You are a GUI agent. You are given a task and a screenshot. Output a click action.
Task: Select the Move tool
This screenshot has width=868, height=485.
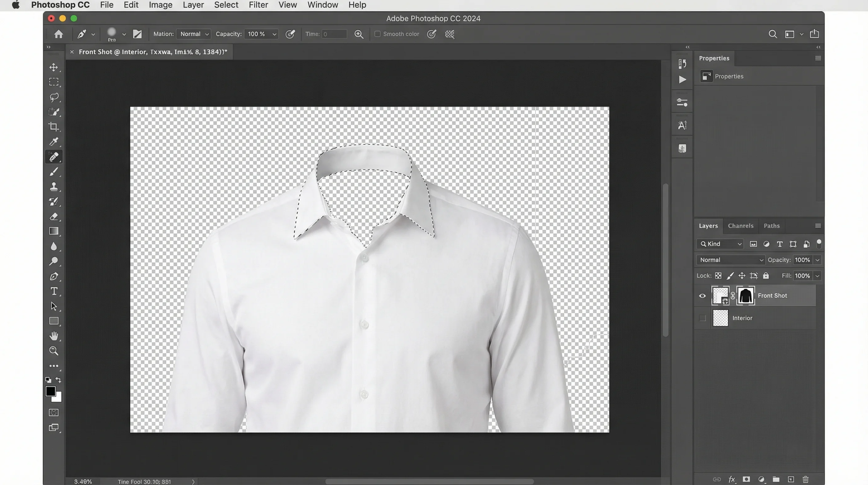(54, 67)
